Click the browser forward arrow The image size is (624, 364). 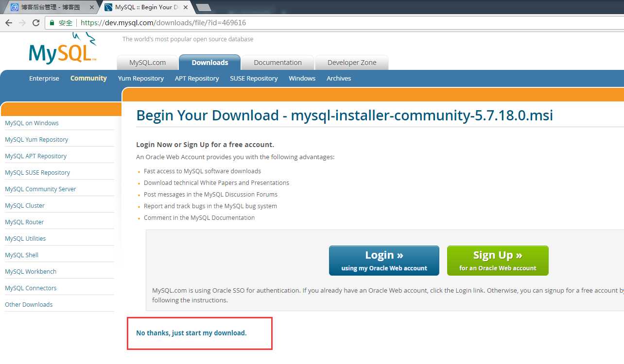[x=22, y=23]
